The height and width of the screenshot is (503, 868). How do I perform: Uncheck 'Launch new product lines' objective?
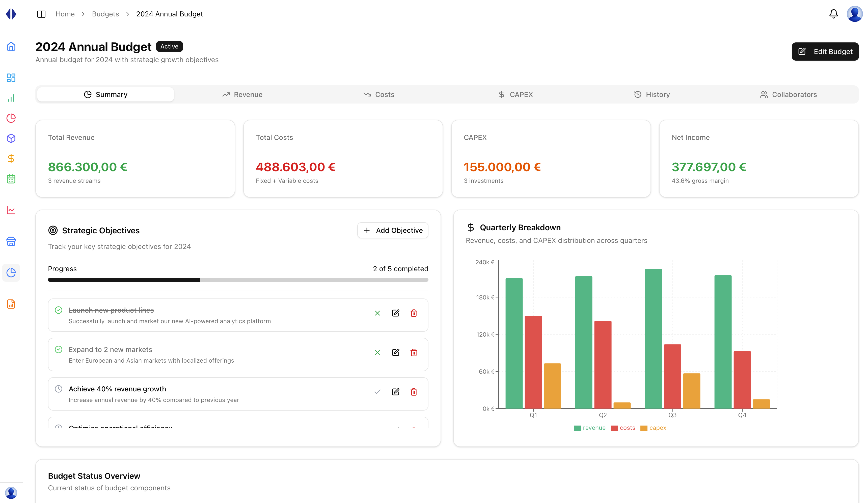[377, 313]
